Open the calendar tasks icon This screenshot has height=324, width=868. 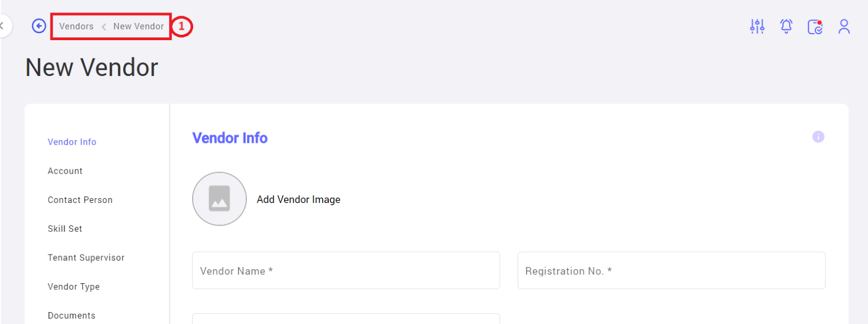click(x=815, y=27)
